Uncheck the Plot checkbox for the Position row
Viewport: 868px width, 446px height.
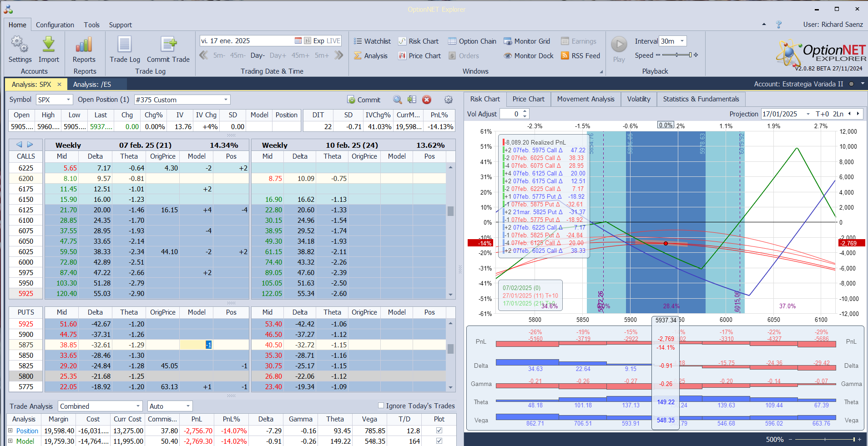point(439,430)
